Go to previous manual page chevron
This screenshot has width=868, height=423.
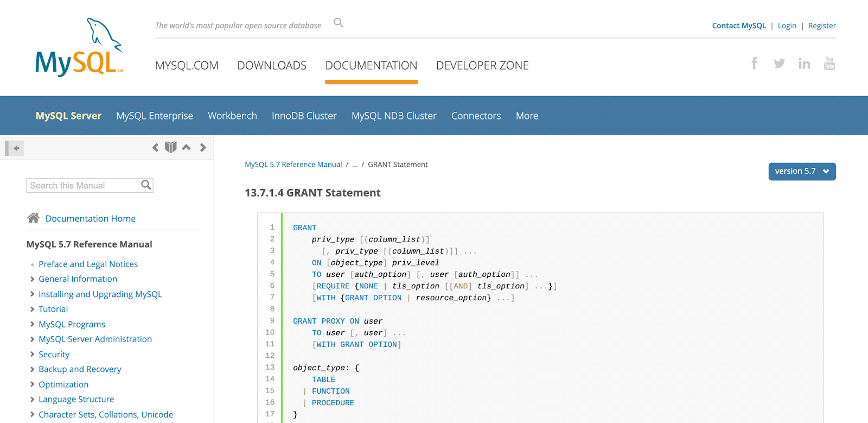coord(156,148)
